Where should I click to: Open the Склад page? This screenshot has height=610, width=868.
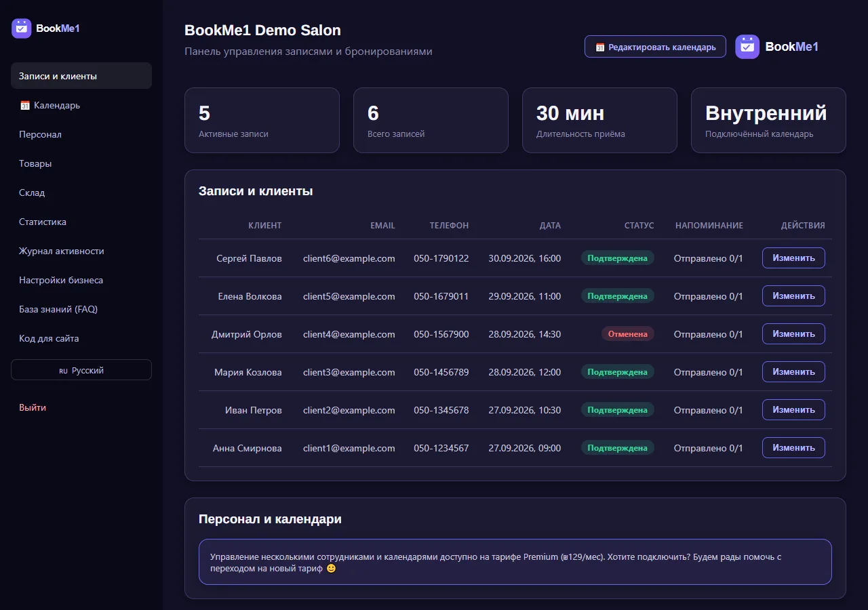[x=81, y=192]
